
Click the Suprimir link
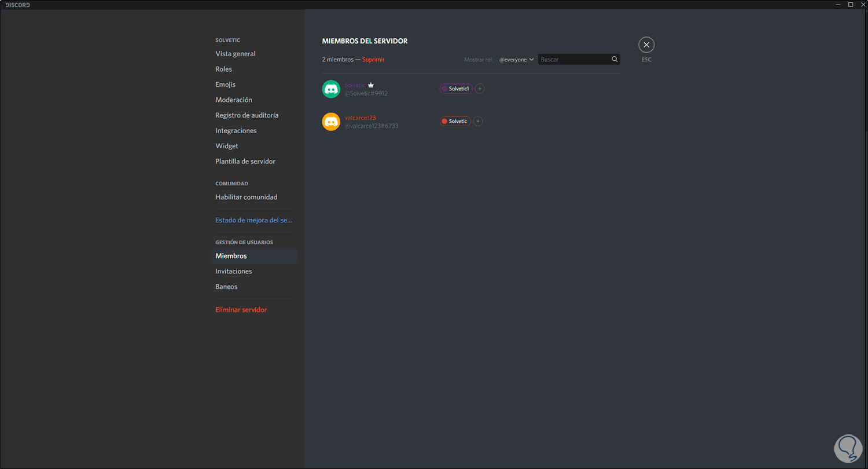click(x=373, y=60)
